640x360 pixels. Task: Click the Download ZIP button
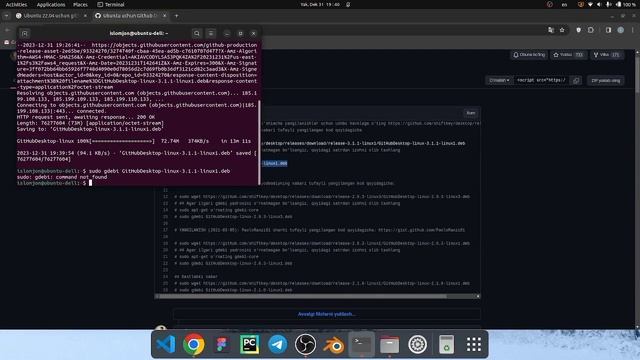pyautogui.click(x=606, y=80)
